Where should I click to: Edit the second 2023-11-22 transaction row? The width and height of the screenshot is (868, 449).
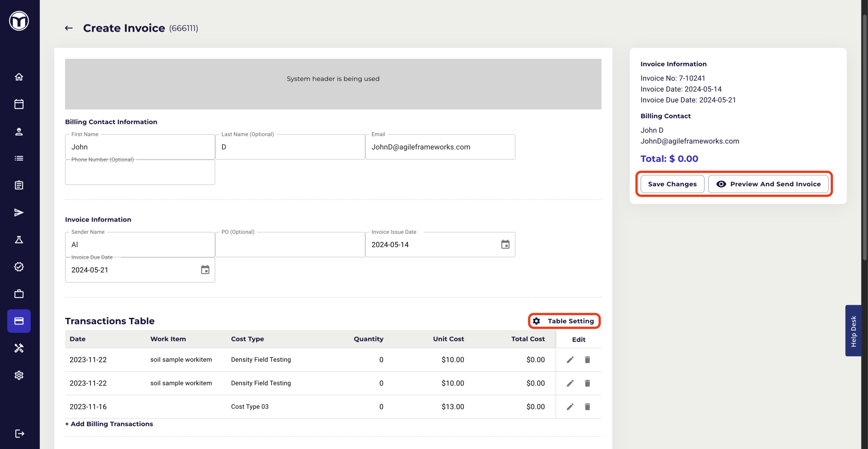pos(570,383)
